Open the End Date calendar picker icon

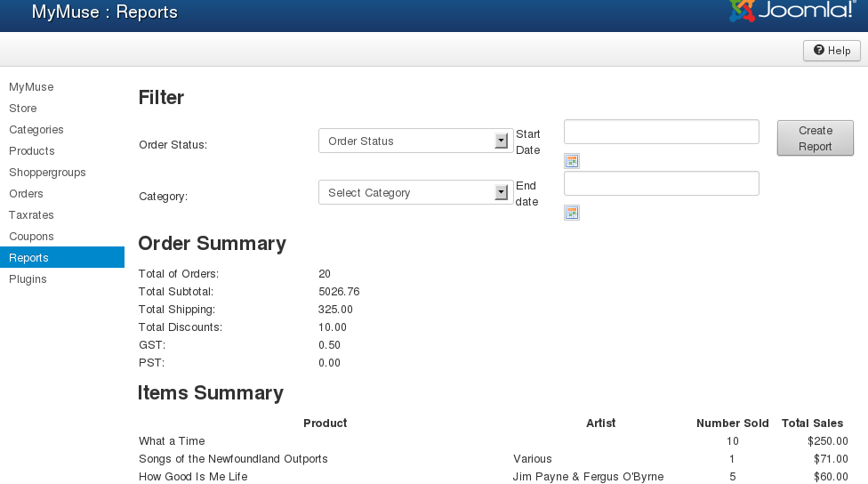click(572, 213)
